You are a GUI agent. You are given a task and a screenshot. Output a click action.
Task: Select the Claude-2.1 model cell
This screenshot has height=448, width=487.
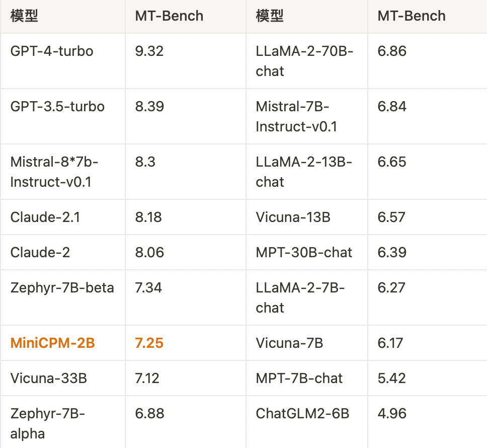(x=45, y=217)
